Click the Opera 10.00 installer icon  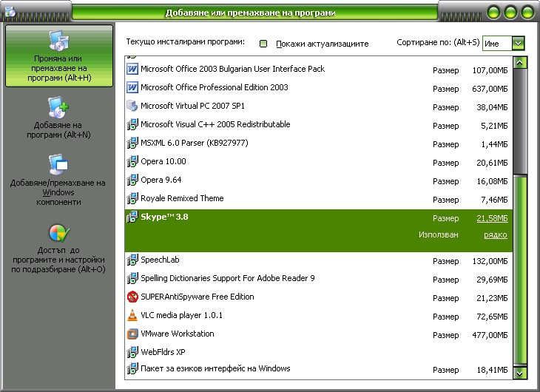click(132, 161)
